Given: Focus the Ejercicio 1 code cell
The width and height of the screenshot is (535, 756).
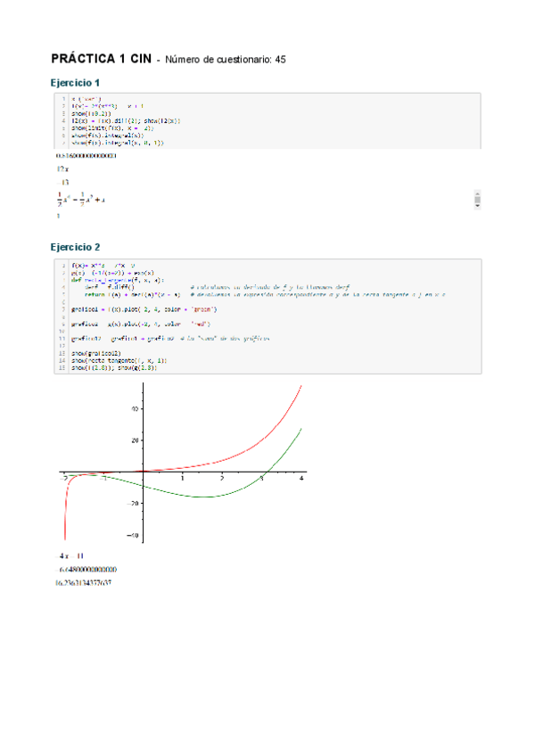Looking at the screenshot, I should (267, 119).
